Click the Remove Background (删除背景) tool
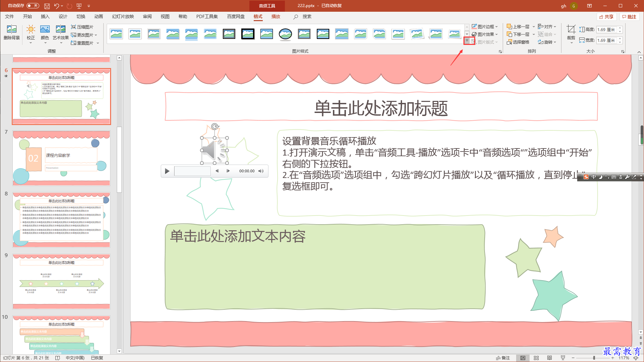The width and height of the screenshot is (644, 362). [12, 33]
